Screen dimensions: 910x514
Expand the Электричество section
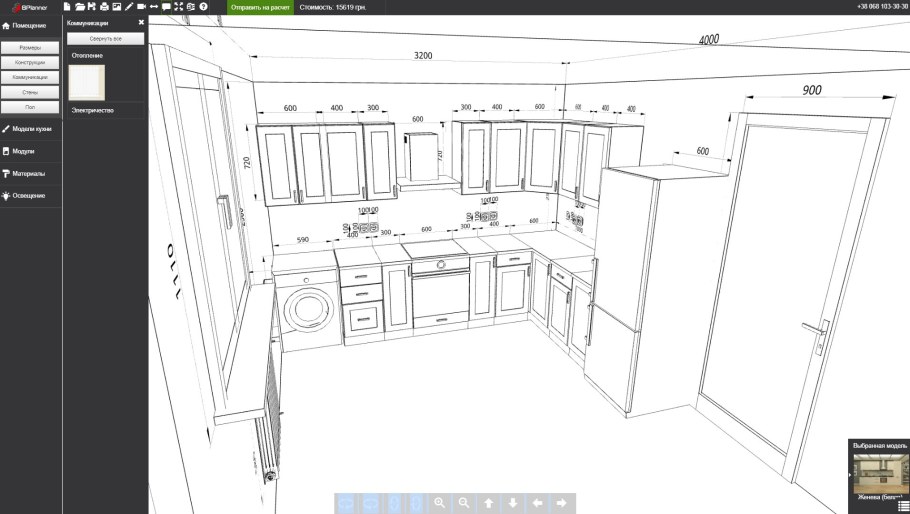pos(92,110)
